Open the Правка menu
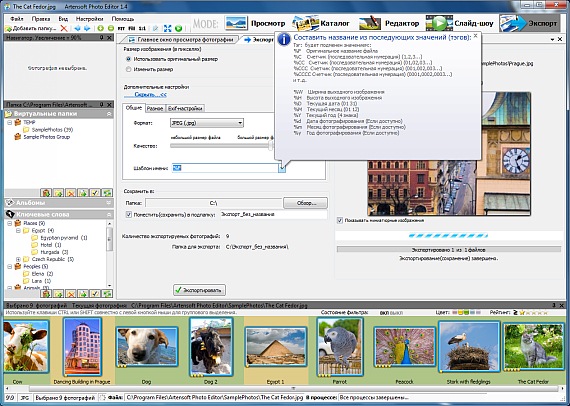570x406 pixels. [x=41, y=19]
